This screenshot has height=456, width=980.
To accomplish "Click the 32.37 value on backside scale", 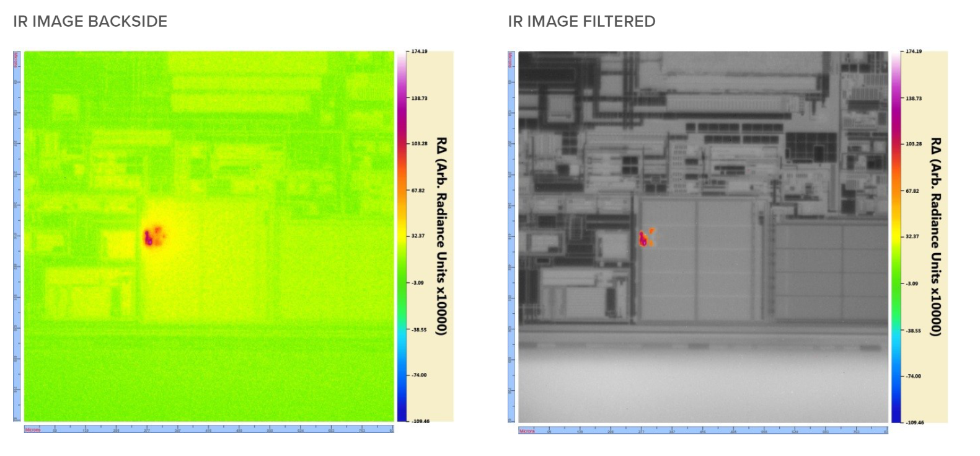I will tap(418, 236).
